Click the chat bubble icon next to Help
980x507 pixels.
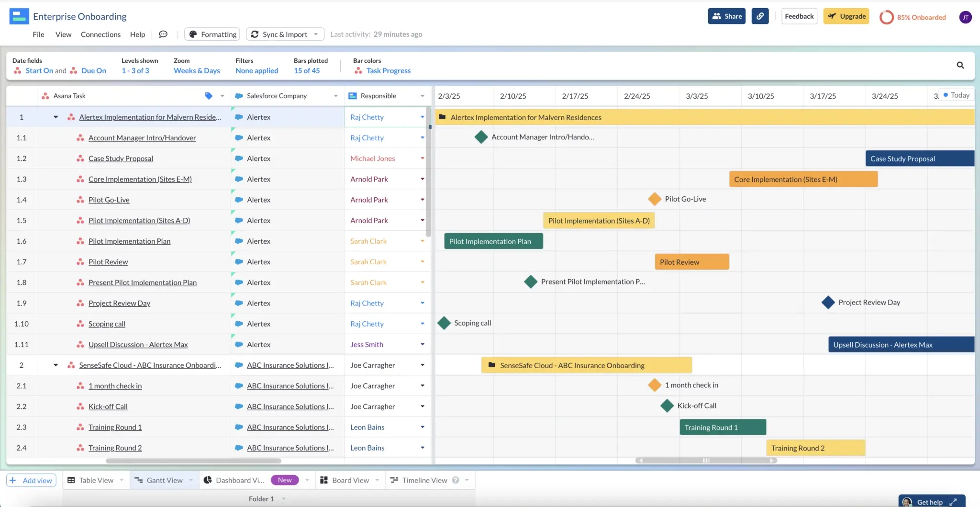click(x=163, y=34)
